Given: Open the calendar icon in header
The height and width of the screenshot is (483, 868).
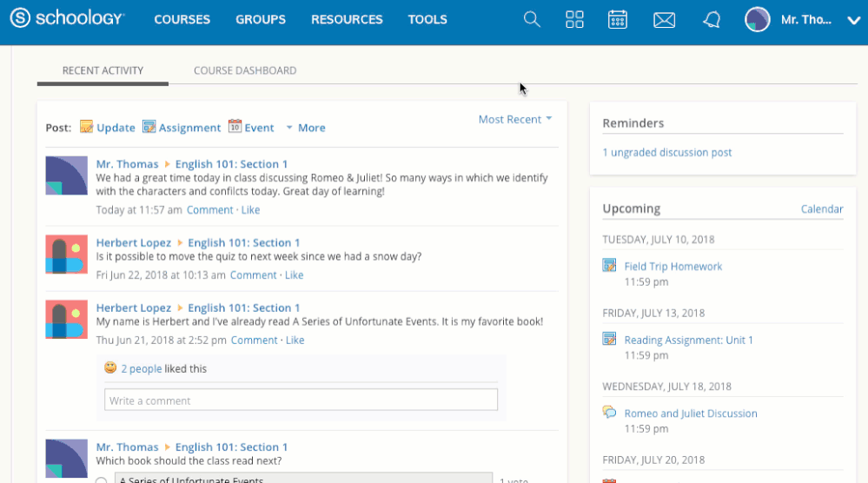Looking at the screenshot, I should [x=618, y=19].
